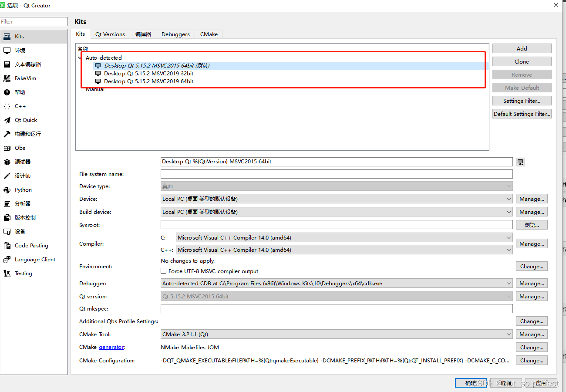Click Manage button for Device

pos(532,199)
